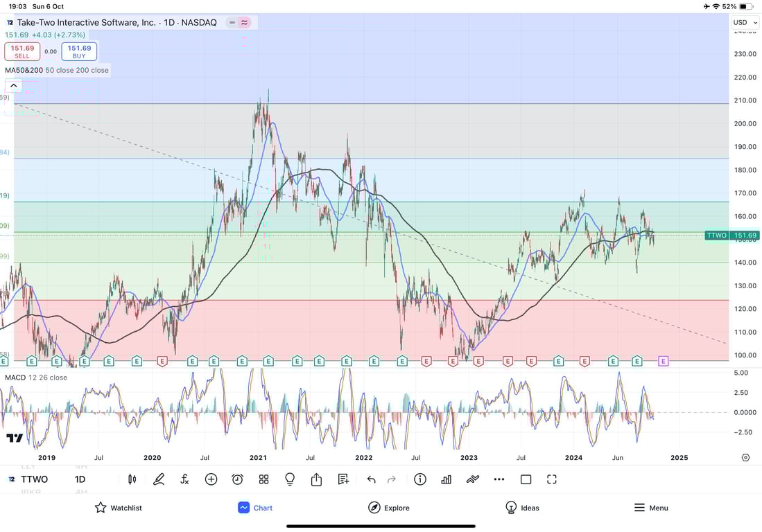Open the financials bar chart icon
762x532 pixels.
click(446, 479)
